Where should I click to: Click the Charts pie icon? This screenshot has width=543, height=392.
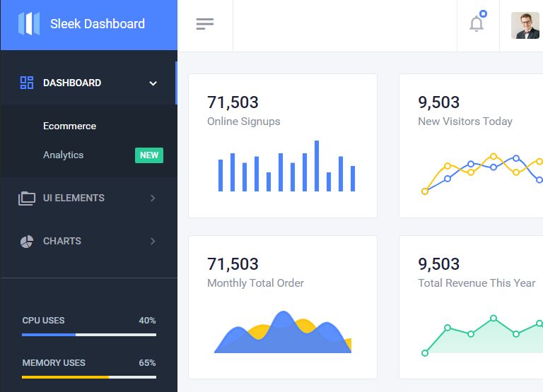27,242
